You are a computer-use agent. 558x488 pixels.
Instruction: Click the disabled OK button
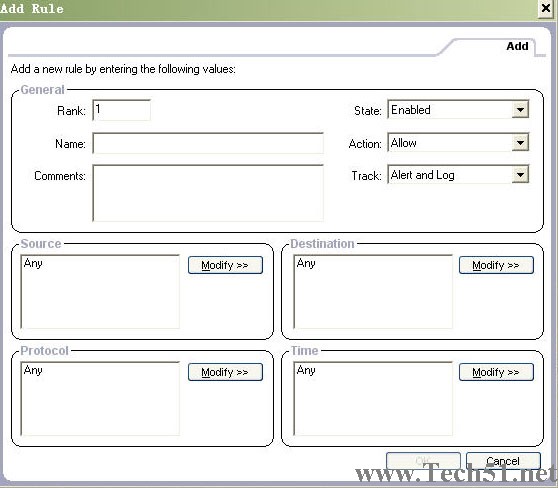[x=423, y=461]
